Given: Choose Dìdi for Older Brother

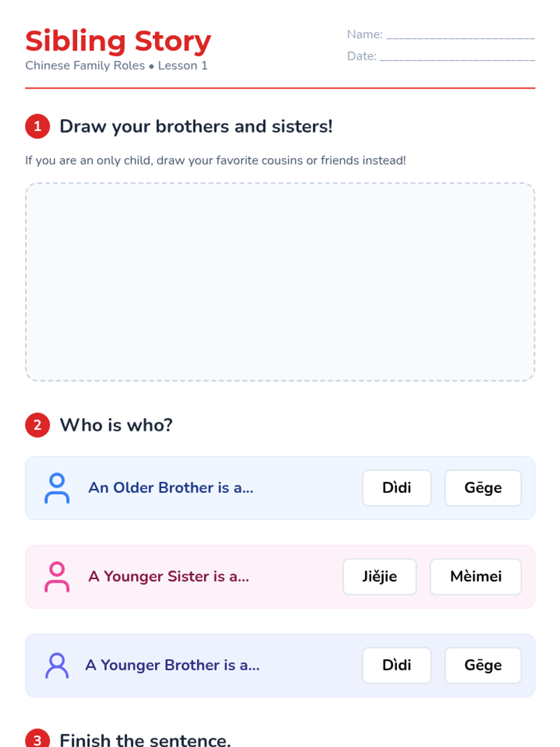Looking at the screenshot, I should click(x=397, y=488).
